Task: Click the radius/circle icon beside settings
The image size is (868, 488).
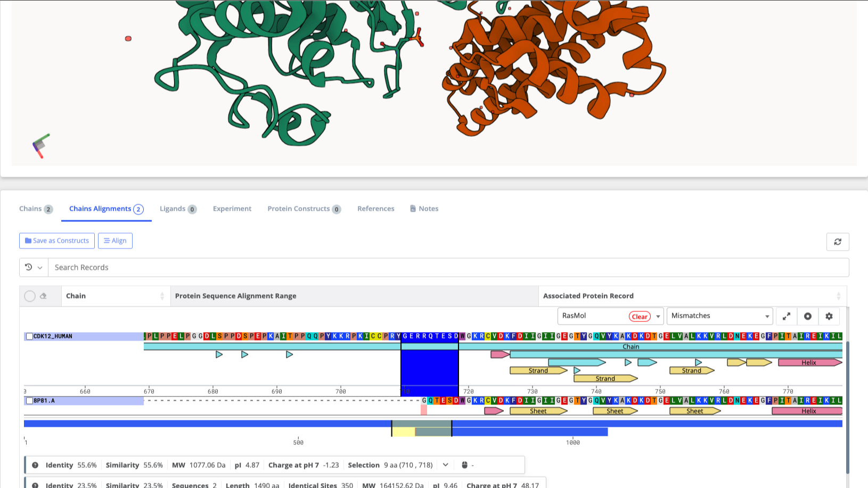Action: tap(808, 316)
